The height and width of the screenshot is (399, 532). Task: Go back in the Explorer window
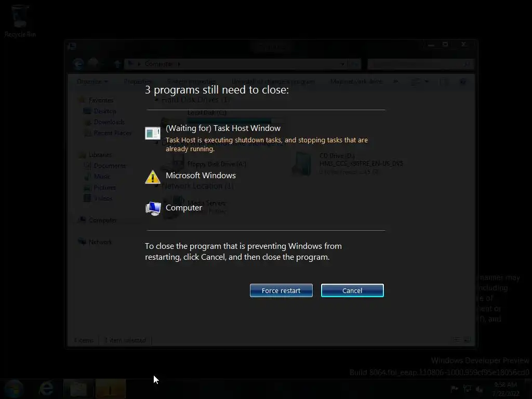click(x=78, y=64)
